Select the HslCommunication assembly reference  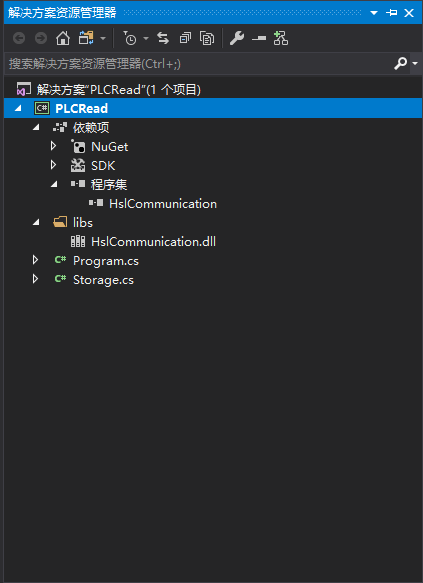(x=163, y=203)
